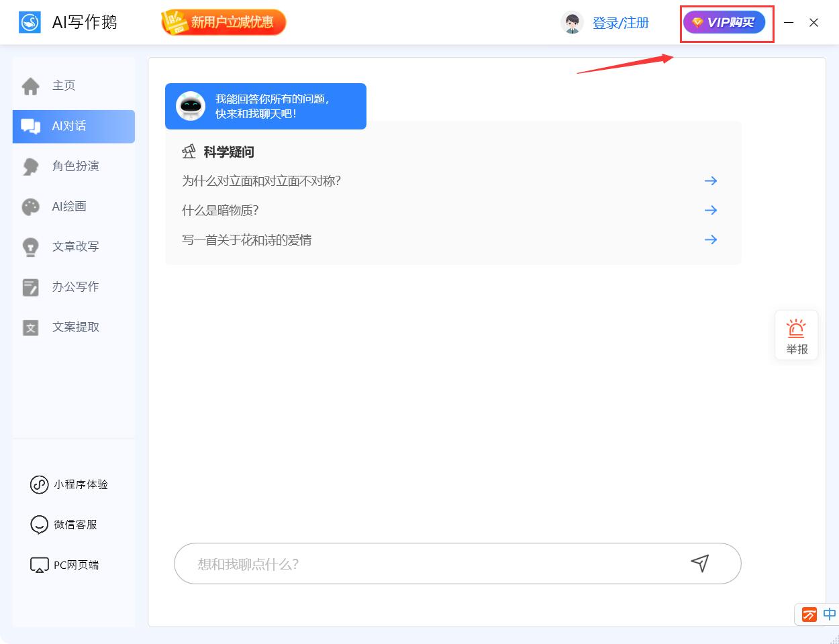Click the telescope icon beside 科学疑问
839x644 pixels.
(x=189, y=152)
